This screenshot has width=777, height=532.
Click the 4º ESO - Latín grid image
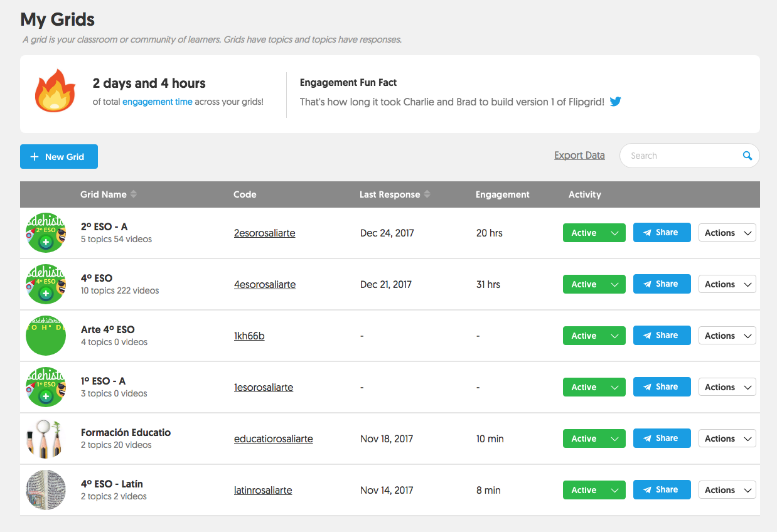[46, 490]
